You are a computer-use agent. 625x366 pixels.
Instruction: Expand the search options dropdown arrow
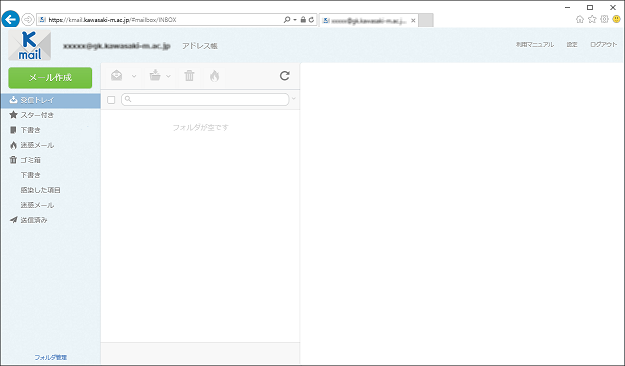[x=294, y=98]
